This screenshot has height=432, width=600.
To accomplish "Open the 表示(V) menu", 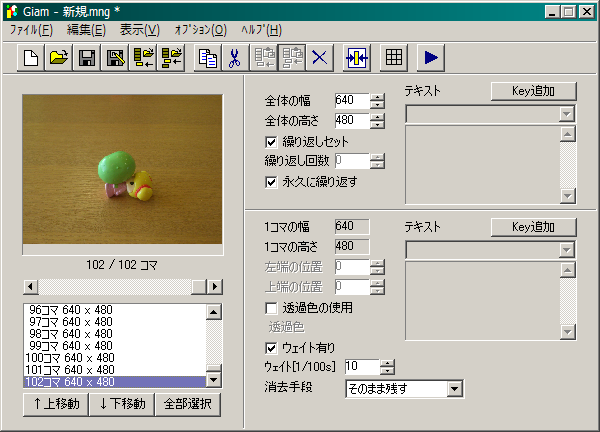I will (x=140, y=30).
